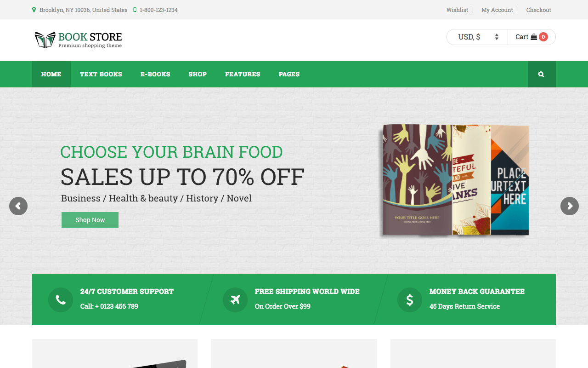Click the map pin location icon
This screenshot has width=588, height=368.
pyautogui.click(x=34, y=10)
